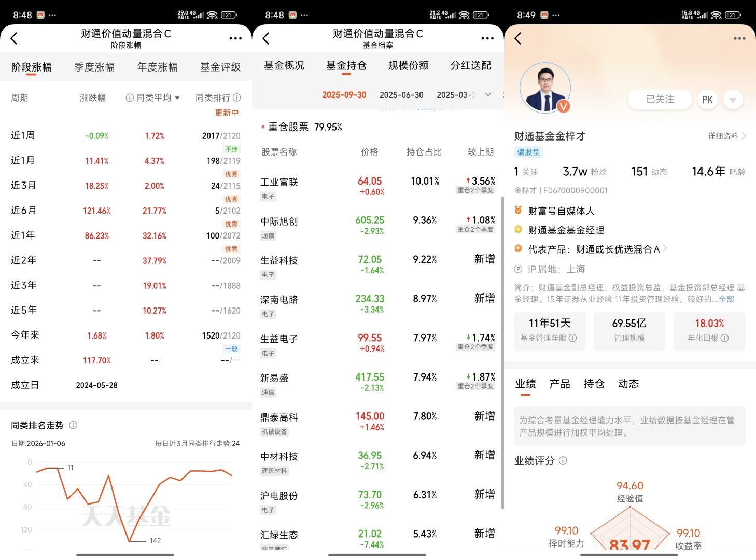
Task: Tap the 财富号自媒体人 medal icon
Action: 518,211
